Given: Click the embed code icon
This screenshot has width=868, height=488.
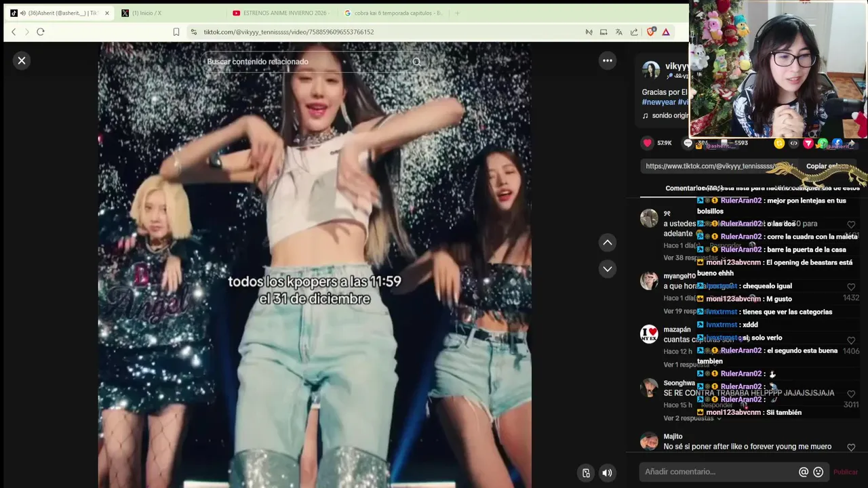Looking at the screenshot, I should [793, 143].
